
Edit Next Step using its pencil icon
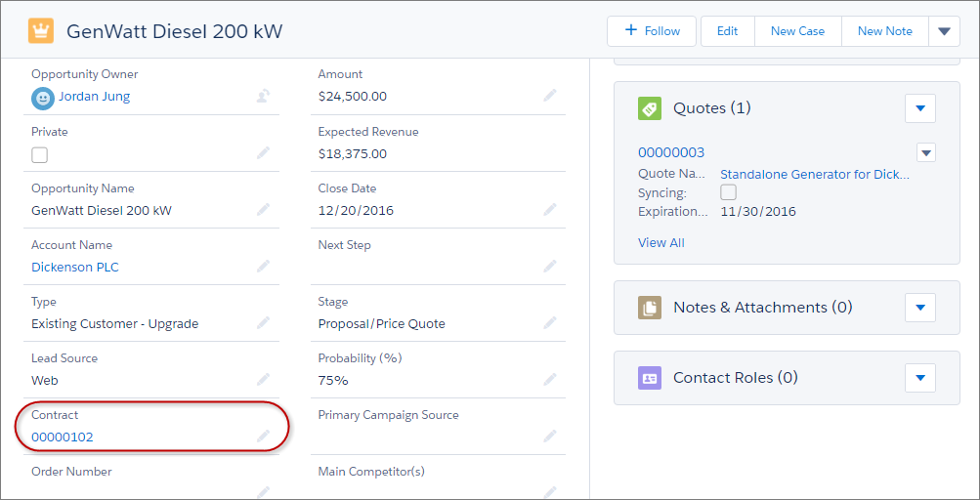tap(549, 267)
